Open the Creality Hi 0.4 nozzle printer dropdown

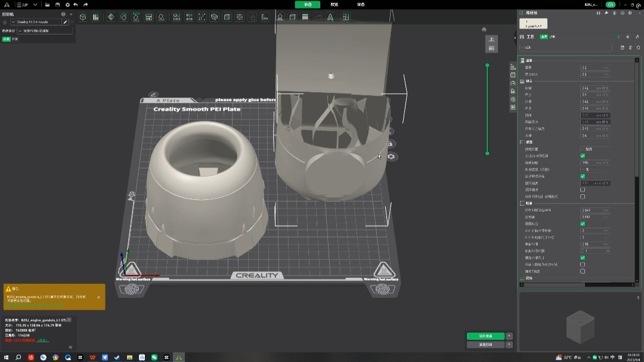click(x=36, y=22)
